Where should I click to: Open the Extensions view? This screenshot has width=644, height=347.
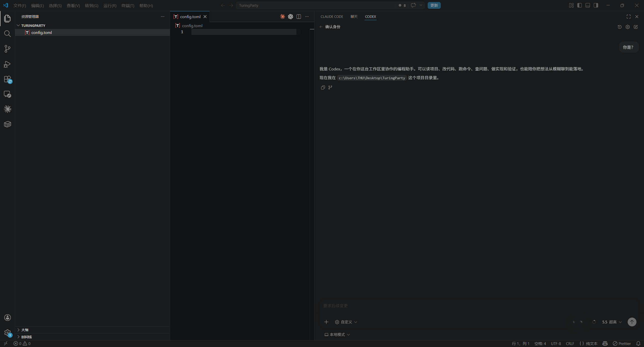pyautogui.click(x=7, y=79)
